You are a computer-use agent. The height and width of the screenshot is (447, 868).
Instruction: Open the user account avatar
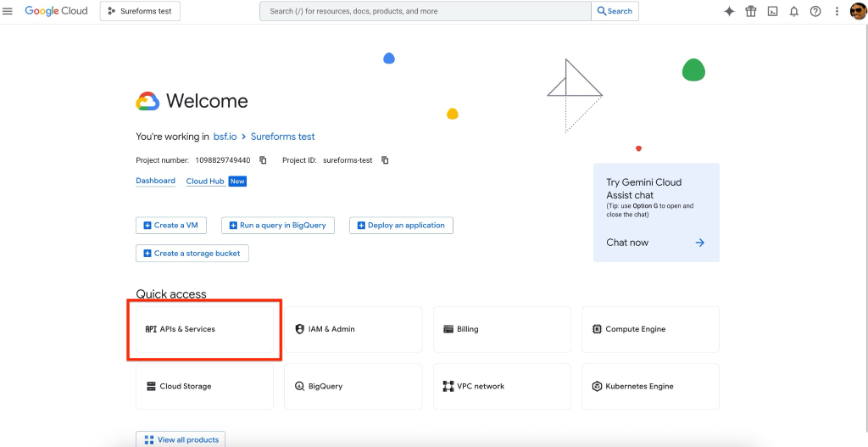(858, 11)
